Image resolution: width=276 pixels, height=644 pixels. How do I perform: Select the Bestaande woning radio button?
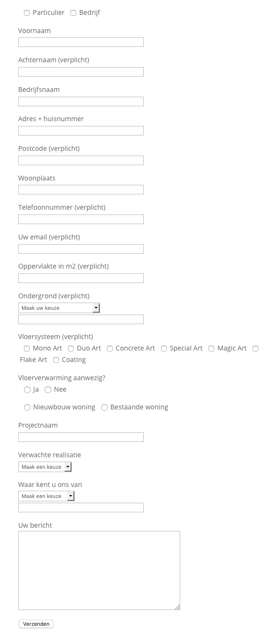click(x=104, y=407)
